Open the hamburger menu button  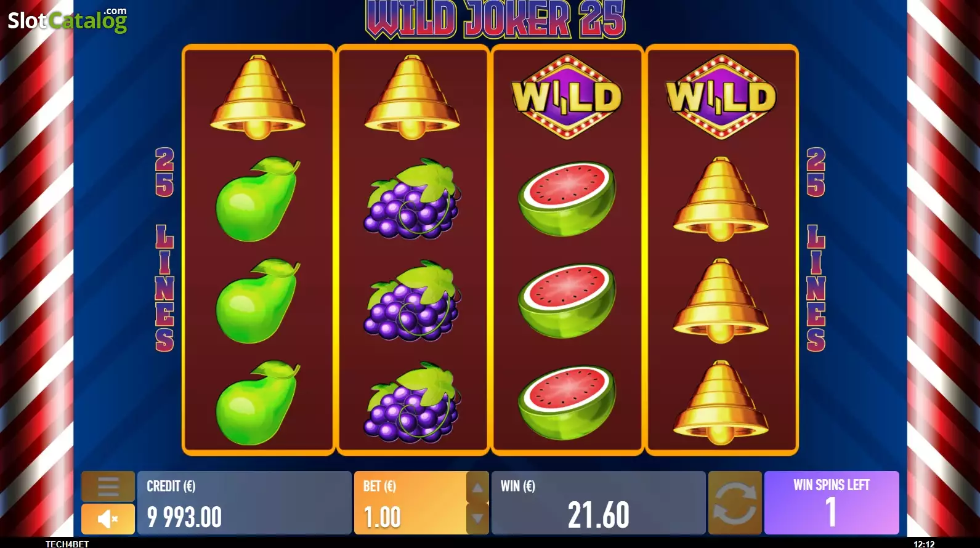[x=108, y=486]
